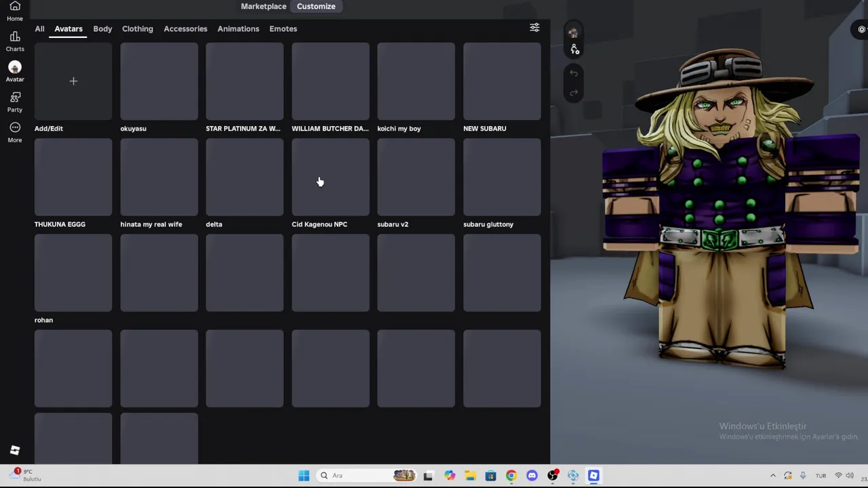Select the STAR PLATINUM ZA W... avatar

coord(245,81)
